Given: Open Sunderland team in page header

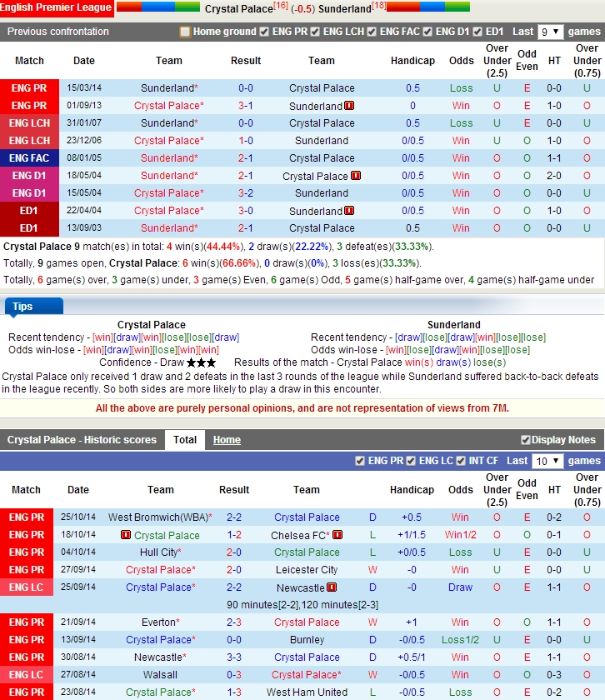Looking at the screenshot, I should [345, 9].
